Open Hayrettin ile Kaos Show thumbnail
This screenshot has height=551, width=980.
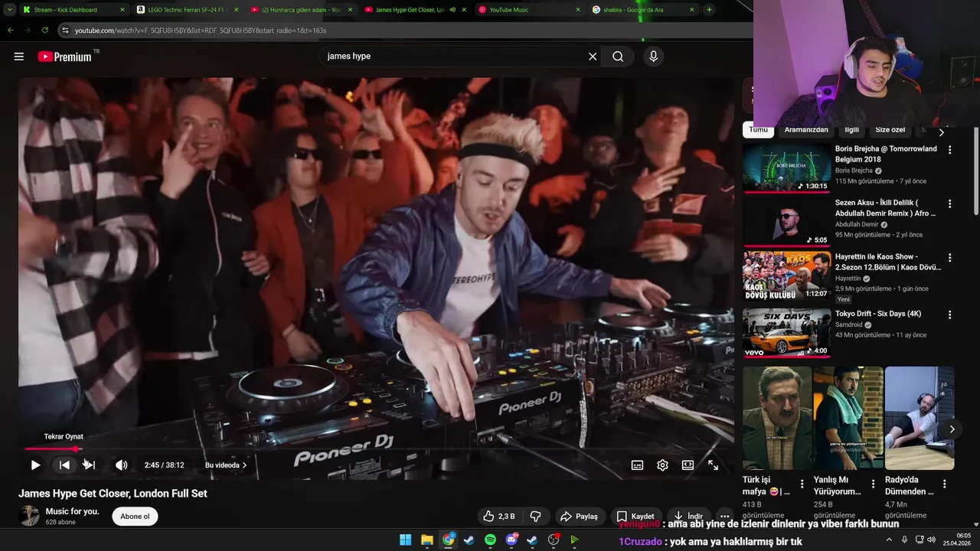[786, 276]
